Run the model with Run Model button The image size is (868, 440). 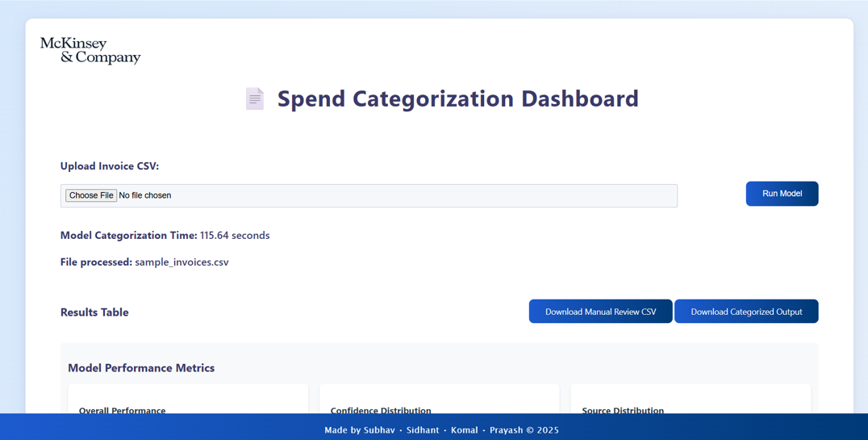click(782, 194)
